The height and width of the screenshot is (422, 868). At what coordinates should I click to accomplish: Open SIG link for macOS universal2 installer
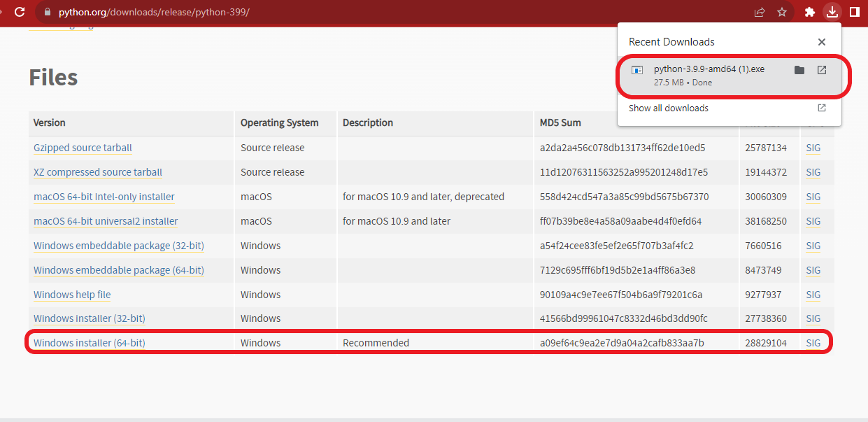813,221
